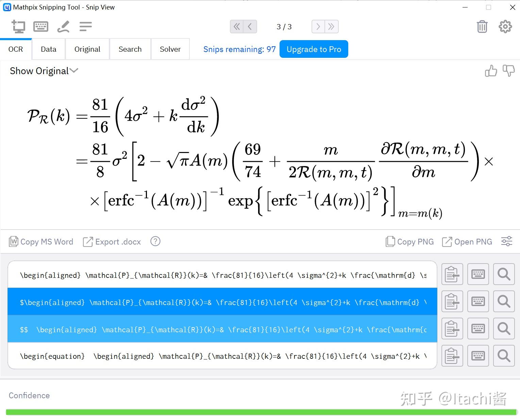
Task: Open settings with the gear icon
Action: pos(505,26)
